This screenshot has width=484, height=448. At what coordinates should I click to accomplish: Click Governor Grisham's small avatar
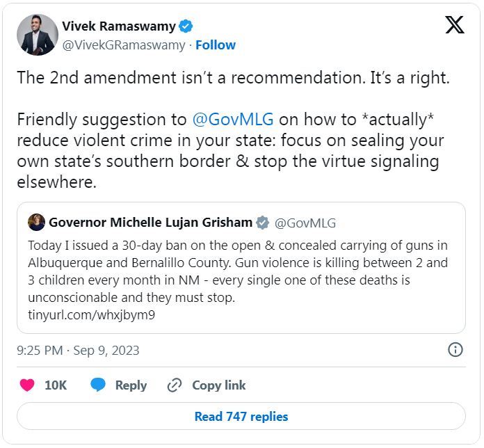[x=36, y=223]
